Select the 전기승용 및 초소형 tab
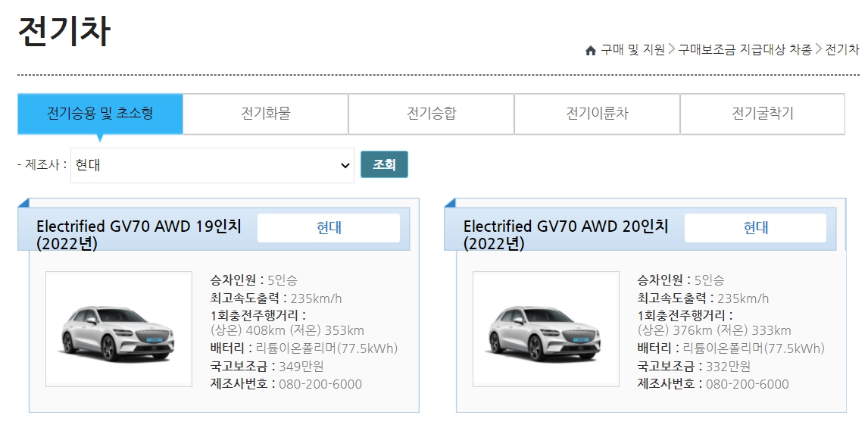 pos(100,114)
